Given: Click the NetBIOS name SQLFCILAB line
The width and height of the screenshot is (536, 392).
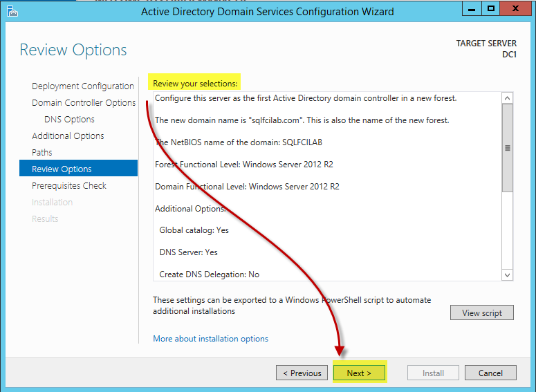Looking at the screenshot, I should [239, 142].
